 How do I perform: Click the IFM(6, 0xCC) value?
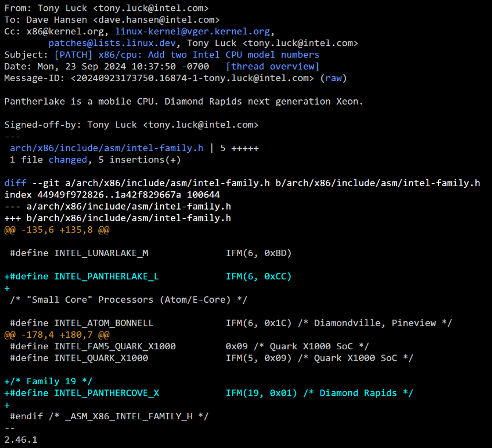(259, 276)
